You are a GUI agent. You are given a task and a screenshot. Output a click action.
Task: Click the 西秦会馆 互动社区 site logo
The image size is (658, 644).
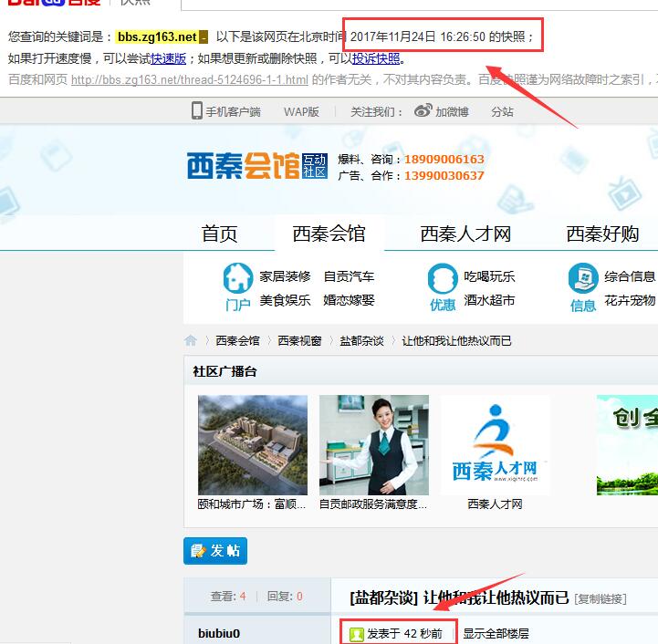(x=257, y=166)
